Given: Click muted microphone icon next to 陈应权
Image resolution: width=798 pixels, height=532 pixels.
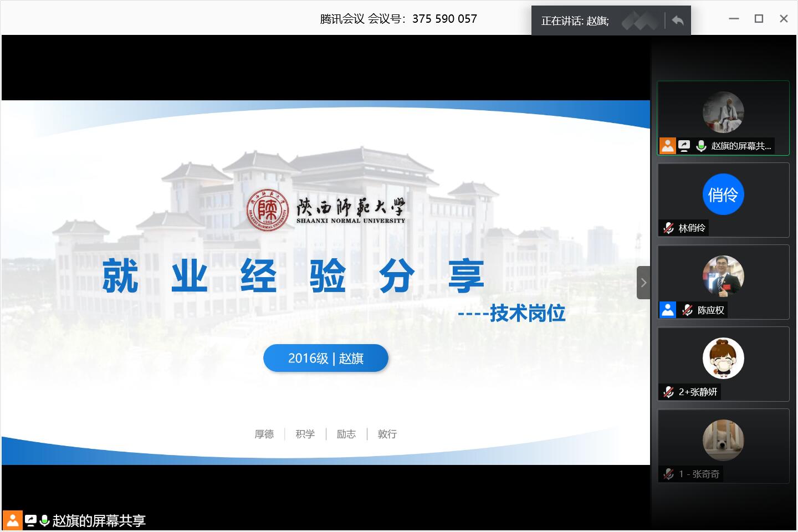Looking at the screenshot, I should 688,310.
